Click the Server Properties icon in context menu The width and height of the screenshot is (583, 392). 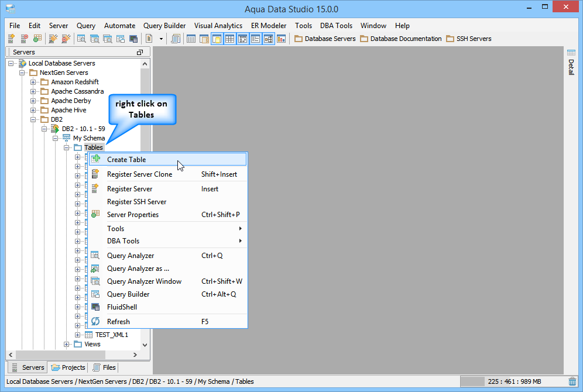pyautogui.click(x=95, y=214)
